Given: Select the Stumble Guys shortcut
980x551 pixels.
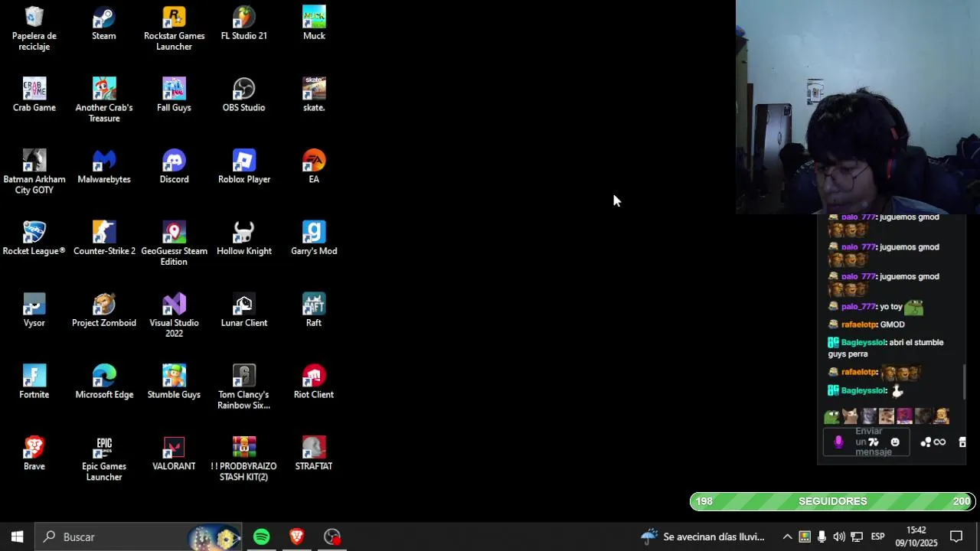Looking at the screenshot, I should [x=174, y=383].
